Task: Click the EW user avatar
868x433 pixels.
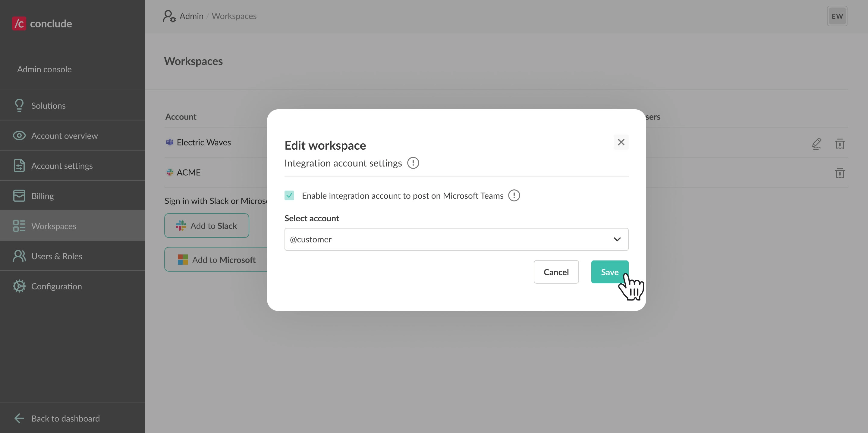Action: [837, 16]
